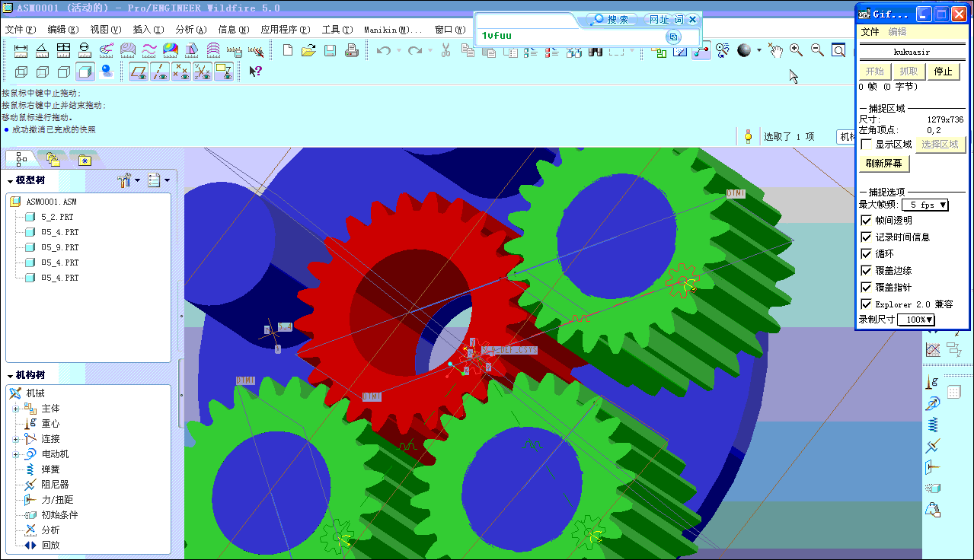Click the diameter measure icon

(85, 50)
